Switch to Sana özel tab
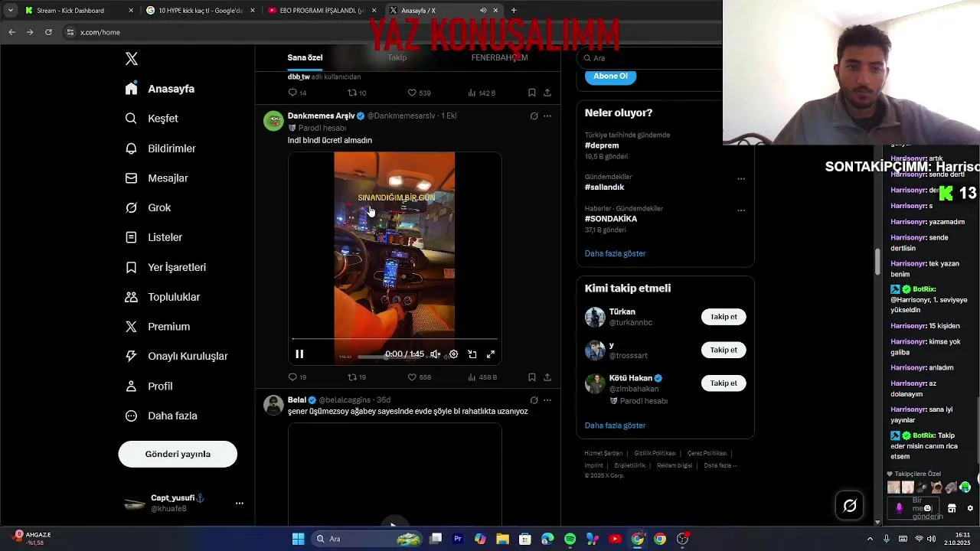The width and height of the screenshot is (980, 551). pyautogui.click(x=305, y=57)
